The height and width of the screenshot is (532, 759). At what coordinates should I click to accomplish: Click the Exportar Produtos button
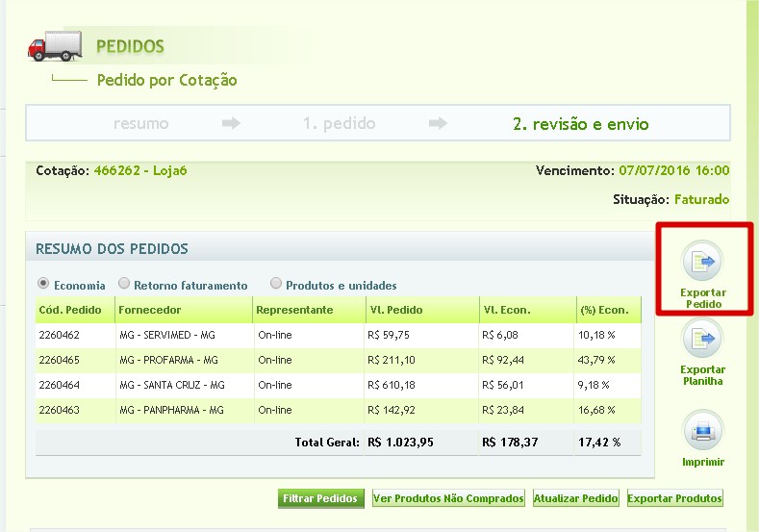coord(674,498)
